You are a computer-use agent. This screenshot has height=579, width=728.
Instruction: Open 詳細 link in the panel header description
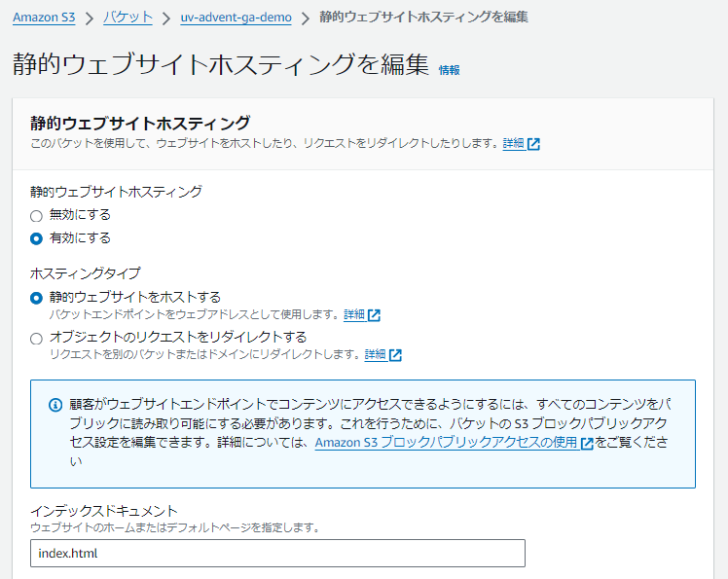[x=514, y=143]
